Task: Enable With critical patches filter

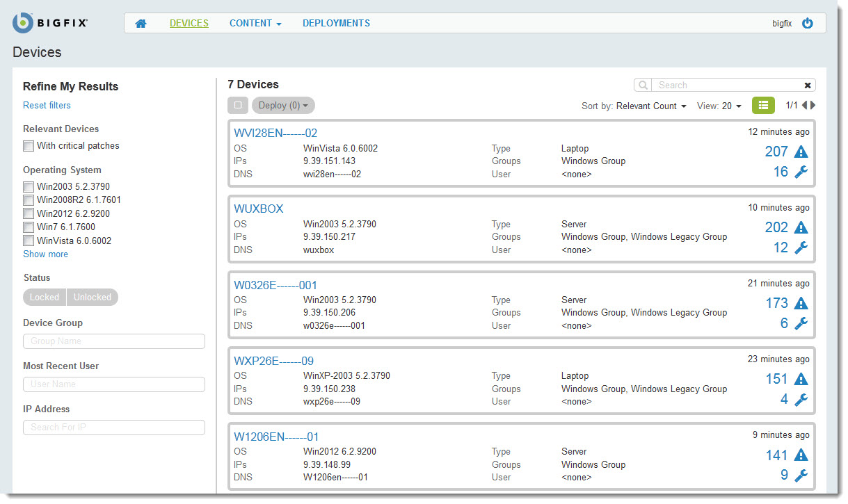Action: (x=29, y=146)
